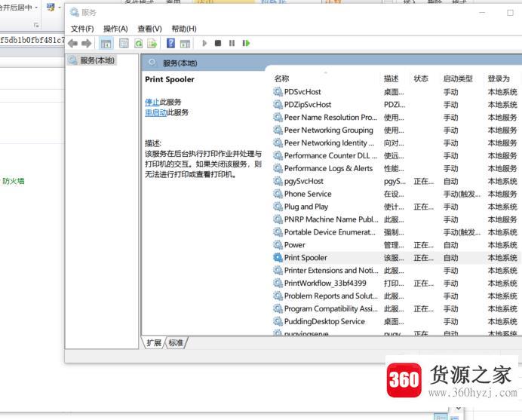This screenshot has width=522, height=420.
Task: Click the Phone Service gear icon
Action: click(278, 194)
